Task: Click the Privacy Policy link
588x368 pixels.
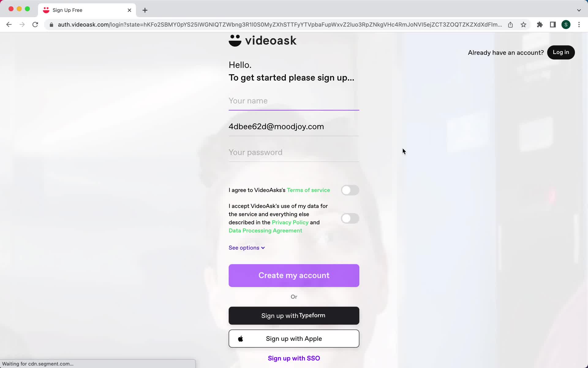Action: click(x=290, y=222)
